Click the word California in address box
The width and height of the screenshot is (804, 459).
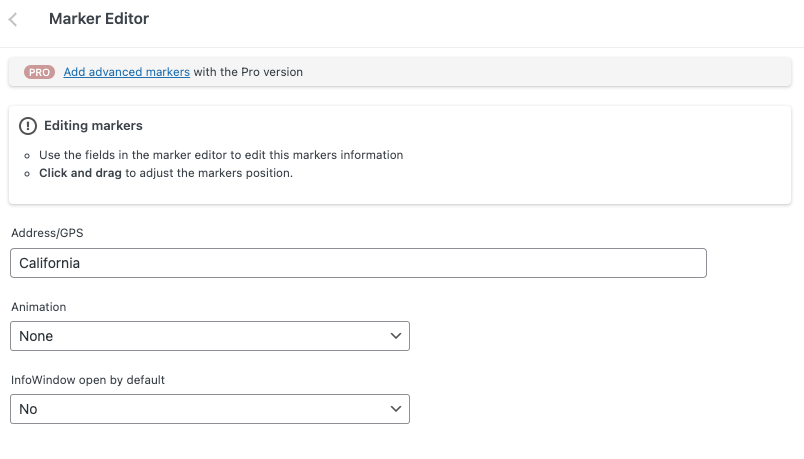coord(49,263)
